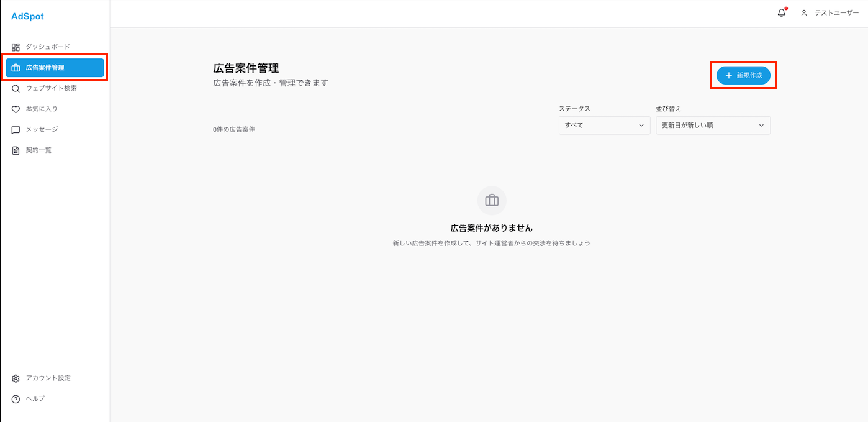Screen dimensions: 868x422
Task: Open the アカウント設定 gear icon
Action: click(x=16, y=378)
